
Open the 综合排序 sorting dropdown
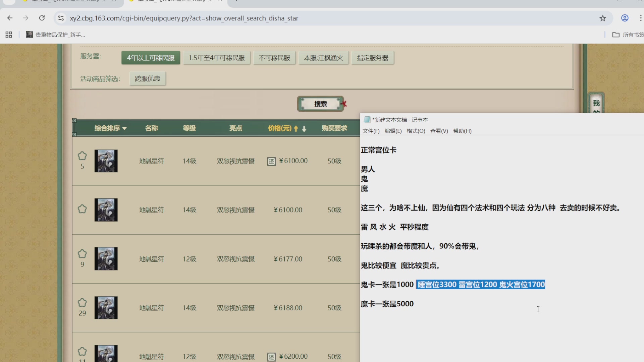click(x=110, y=128)
